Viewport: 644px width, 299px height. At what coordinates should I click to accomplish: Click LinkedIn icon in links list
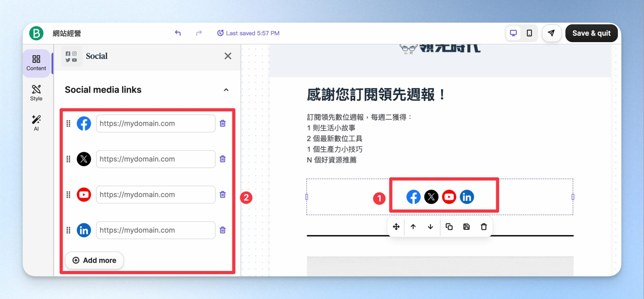pyautogui.click(x=84, y=230)
